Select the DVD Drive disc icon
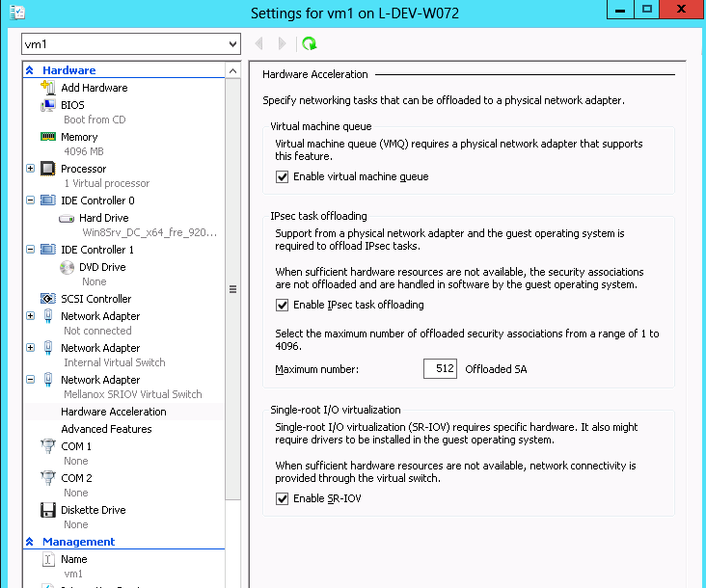Viewport: 706px width, 588px height. pos(68,267)
